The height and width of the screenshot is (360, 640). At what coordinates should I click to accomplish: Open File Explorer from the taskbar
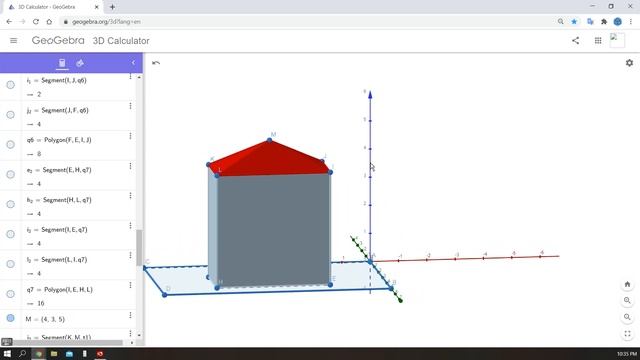pyautogui.click(x=54, y=353)
